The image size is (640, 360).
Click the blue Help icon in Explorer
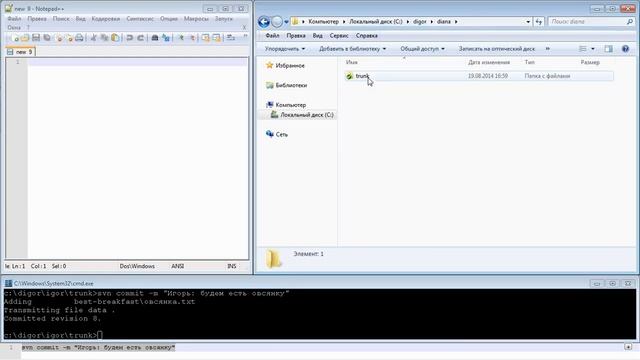point(625,49)
